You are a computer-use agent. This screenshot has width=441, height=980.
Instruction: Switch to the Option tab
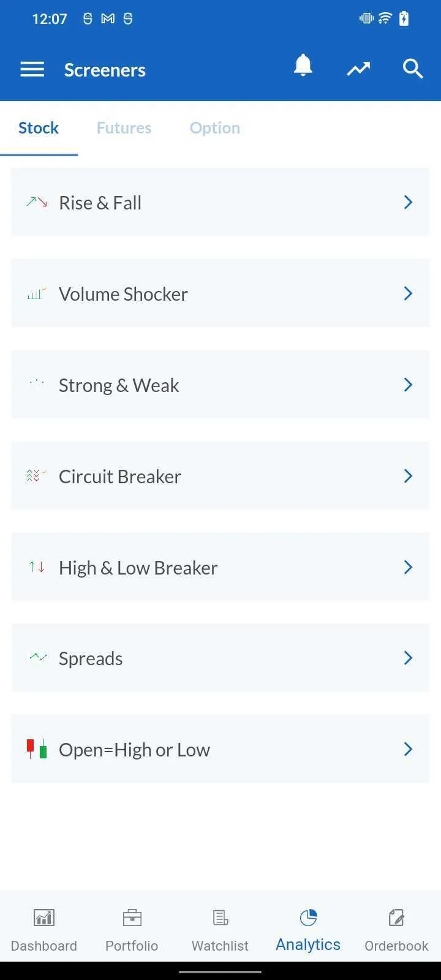point(215,128)
